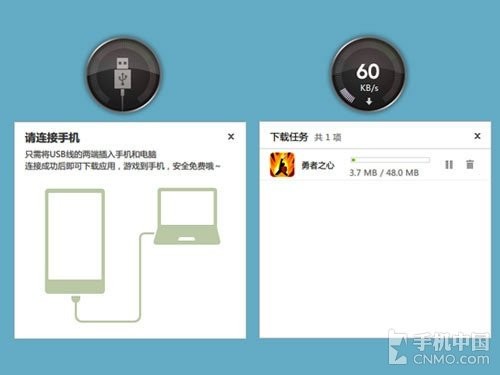
Task: Click the down arrow in speed dial
Action: point(369,101)
